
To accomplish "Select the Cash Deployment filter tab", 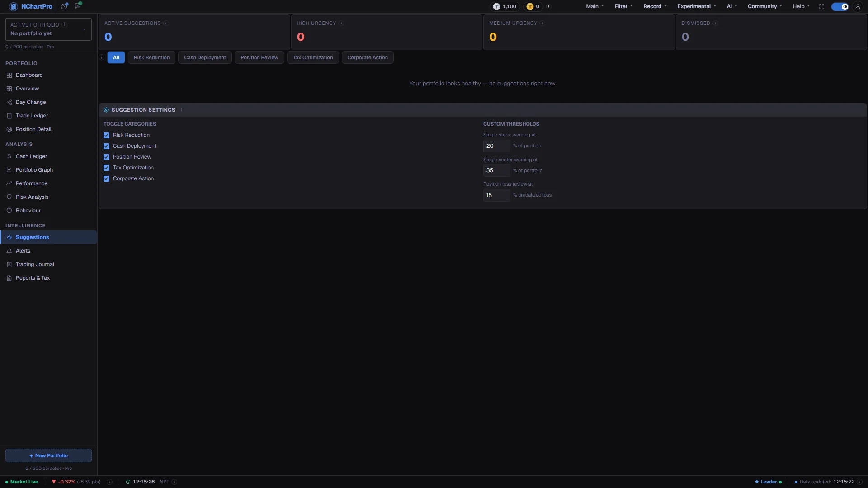I will coord(205,57).
